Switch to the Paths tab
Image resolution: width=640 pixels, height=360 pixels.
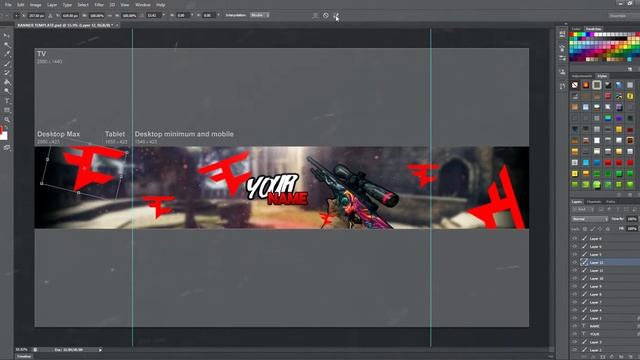click(611, 202)
